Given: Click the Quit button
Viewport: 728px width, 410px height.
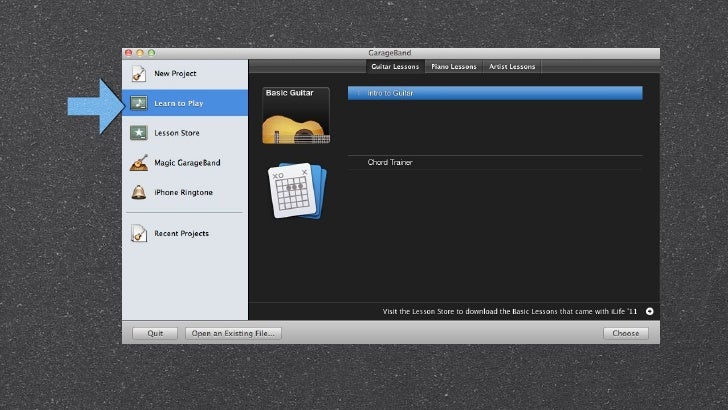Looking at the screenshot, I should click(155, 333).
